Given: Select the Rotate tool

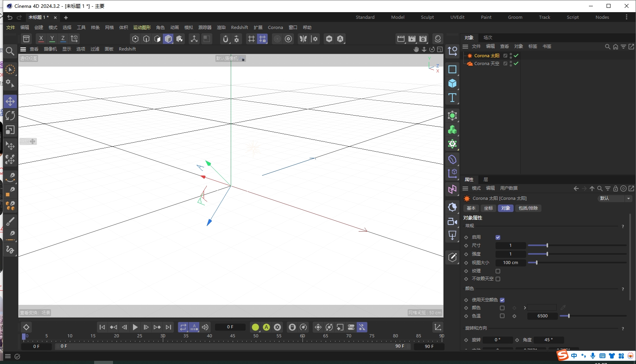Looking at the screenshot, I should point(10,116).
